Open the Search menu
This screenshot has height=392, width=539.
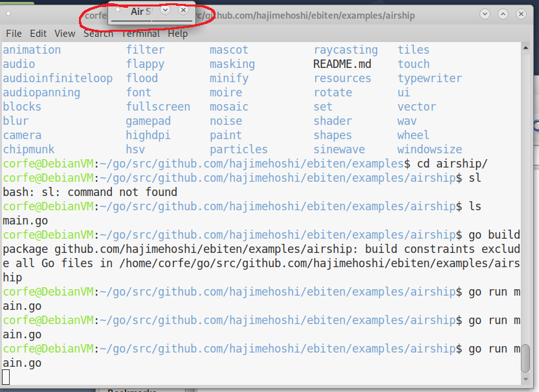(98, 34)
